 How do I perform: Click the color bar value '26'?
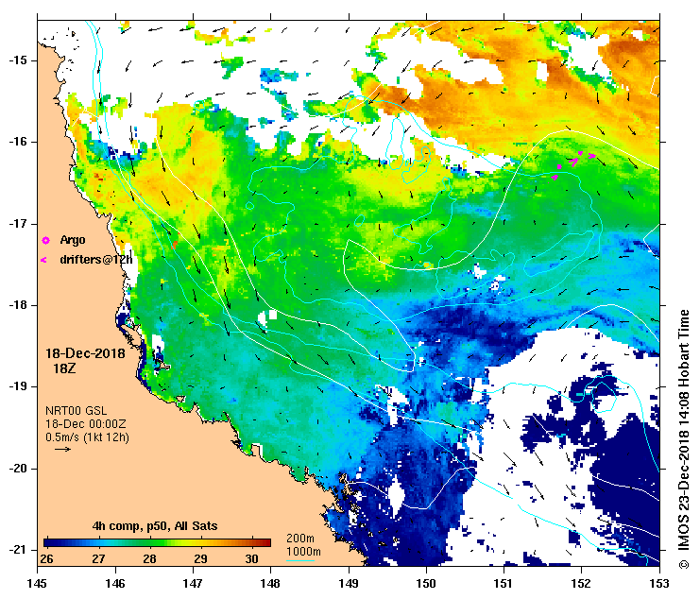[46, 558]
